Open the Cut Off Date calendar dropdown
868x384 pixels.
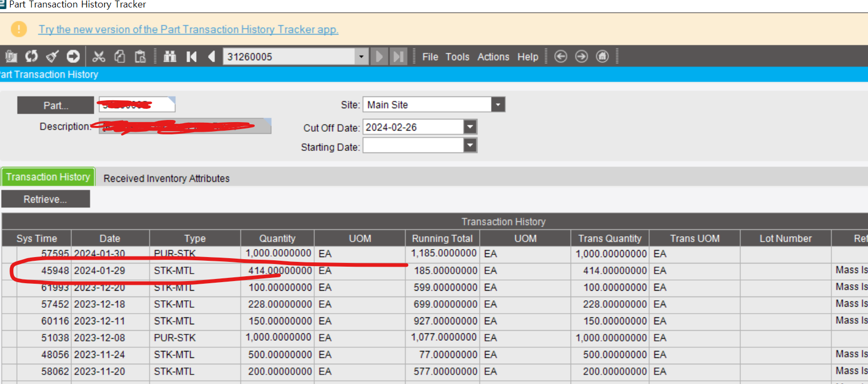(x=470, y=127)
